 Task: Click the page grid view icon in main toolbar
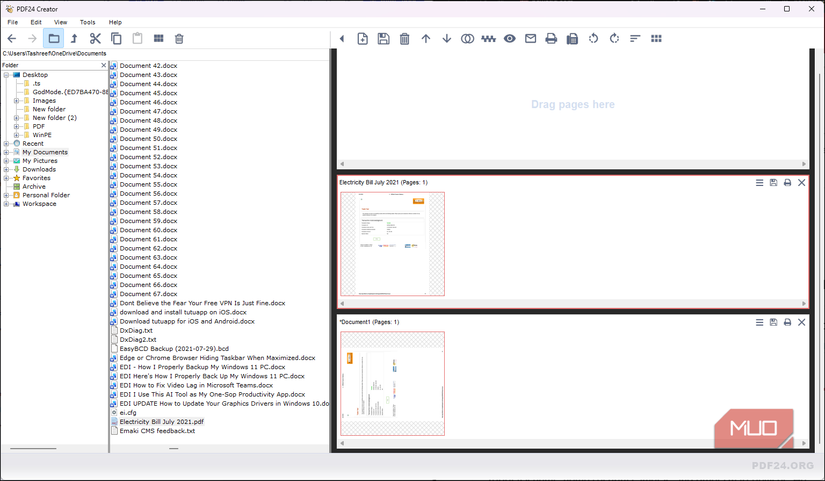656,38
